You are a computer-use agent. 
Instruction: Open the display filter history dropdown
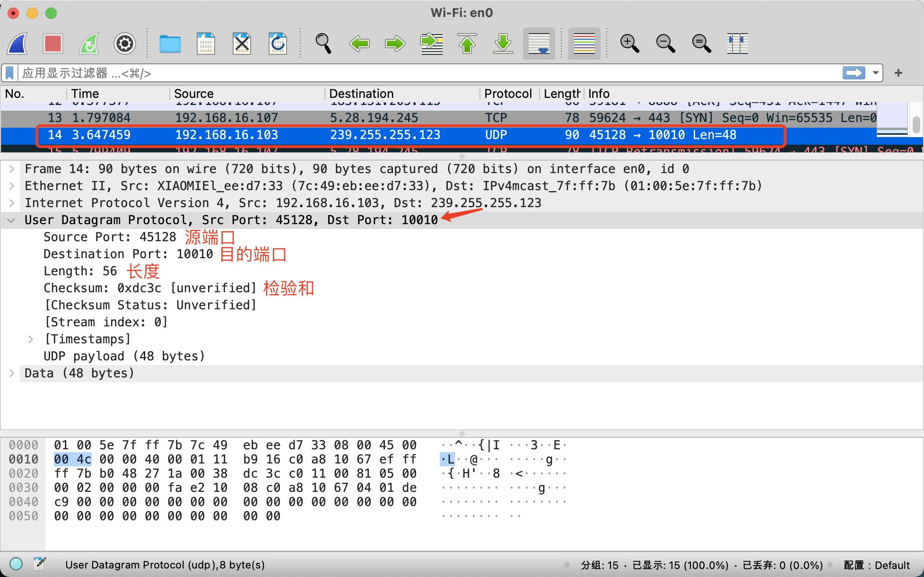pos(875,73)
